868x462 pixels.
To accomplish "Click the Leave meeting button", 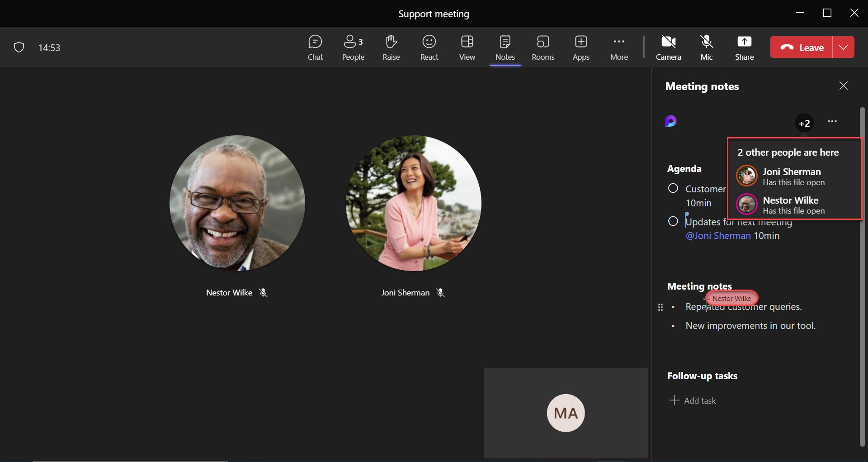I will point(802,48).
